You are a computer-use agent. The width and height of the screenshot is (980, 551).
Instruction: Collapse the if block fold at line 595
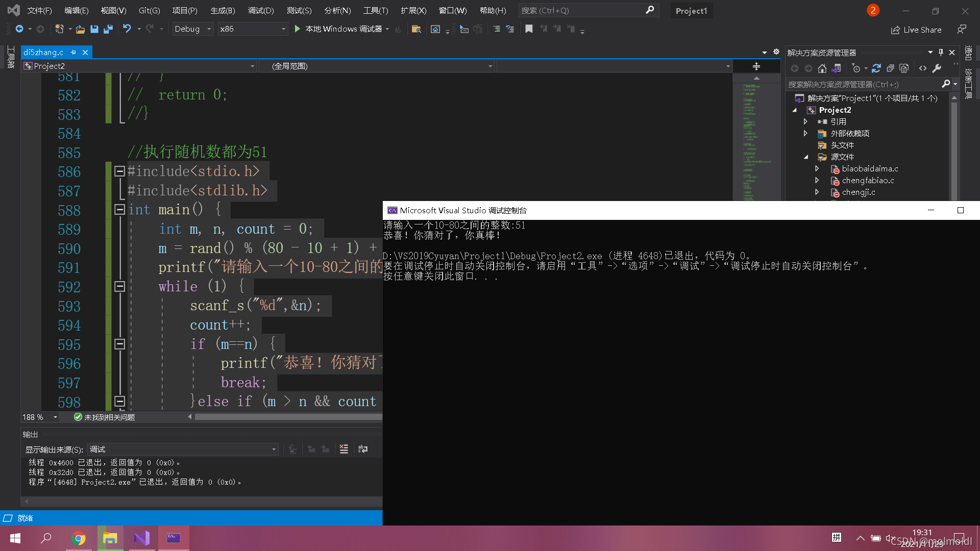pos(119,344)
